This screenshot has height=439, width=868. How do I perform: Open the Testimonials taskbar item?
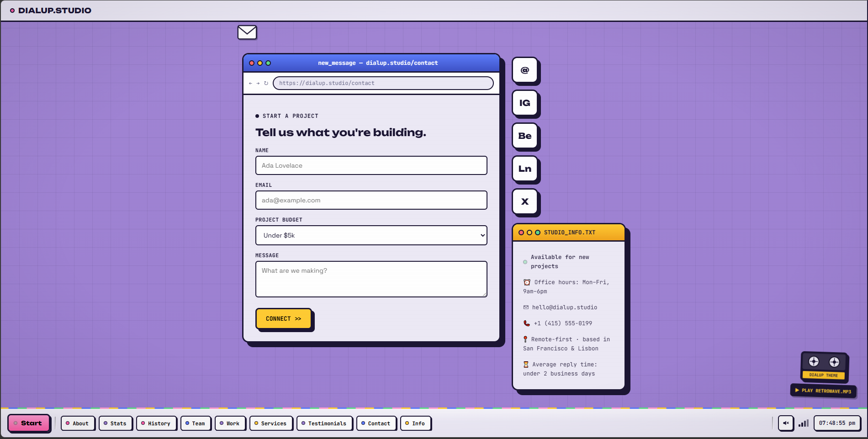pos(324,423)
